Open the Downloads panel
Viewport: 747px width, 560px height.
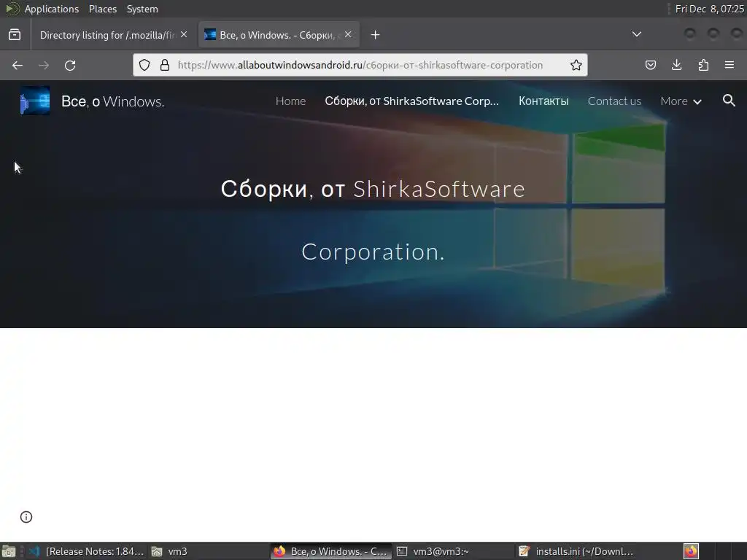(676, 65)
